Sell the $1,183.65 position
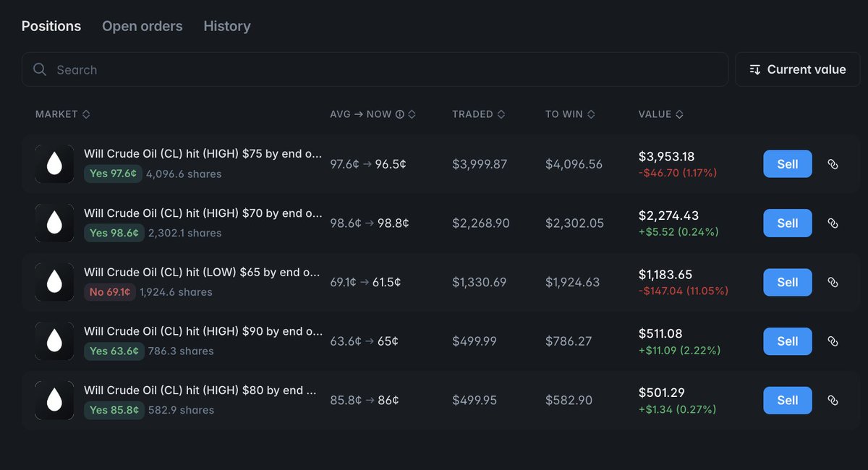 click(788, 282)
